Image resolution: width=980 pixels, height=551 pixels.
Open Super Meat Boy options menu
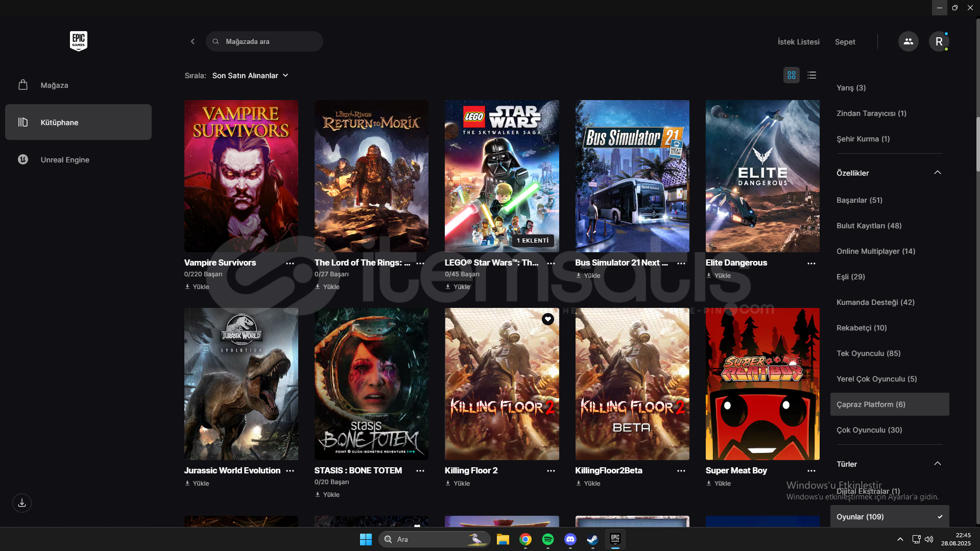click(x=811, y=470)
